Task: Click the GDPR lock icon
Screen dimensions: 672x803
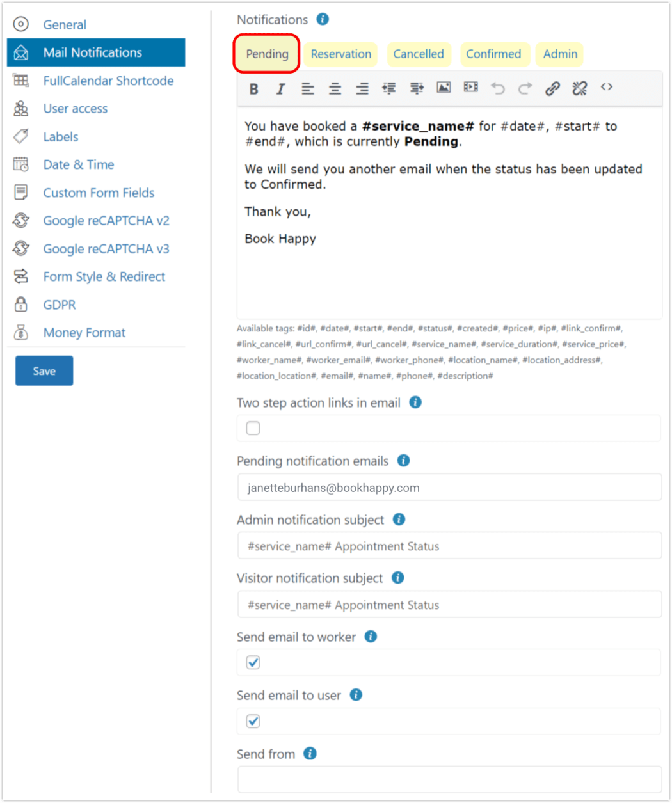Action: point(21,305)
